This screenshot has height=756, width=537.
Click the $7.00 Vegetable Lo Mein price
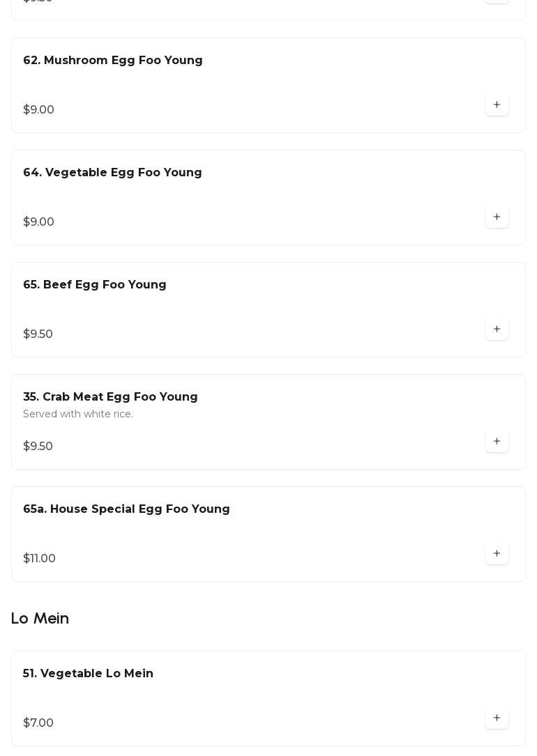pyautogui.click(x=38, y=723)
